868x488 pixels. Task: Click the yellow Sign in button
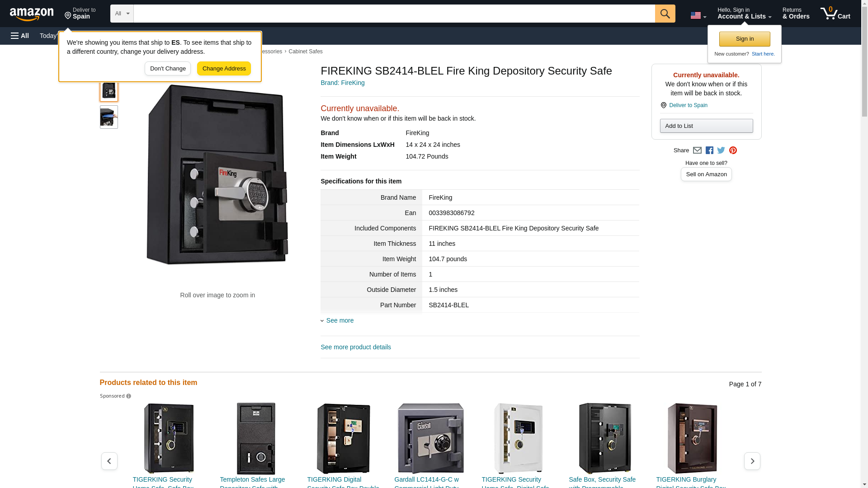(x=744, y=39)
